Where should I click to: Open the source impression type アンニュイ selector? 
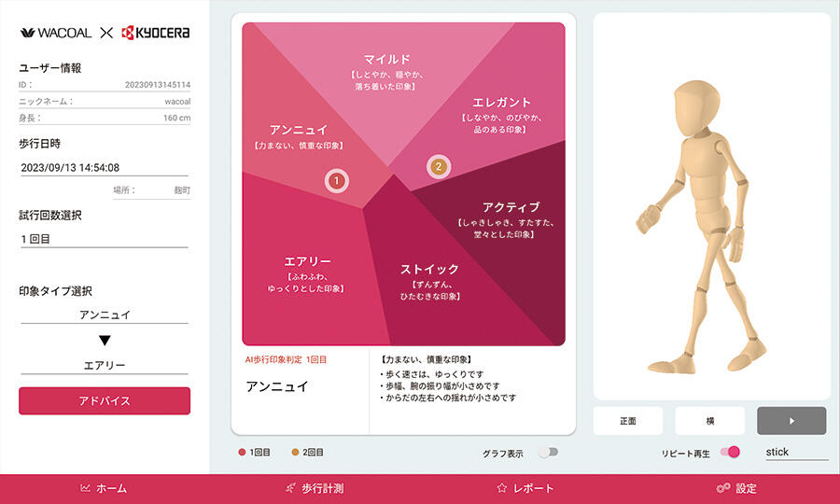(105, 315)
